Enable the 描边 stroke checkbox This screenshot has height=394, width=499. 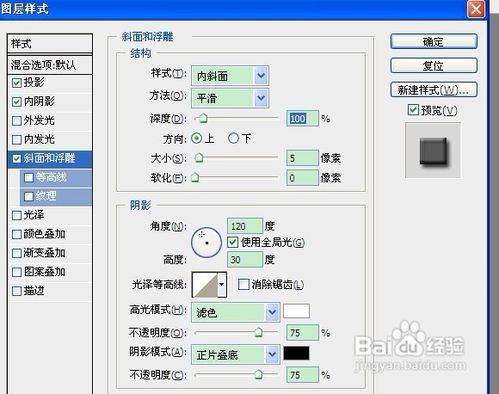tap(17, 291)
